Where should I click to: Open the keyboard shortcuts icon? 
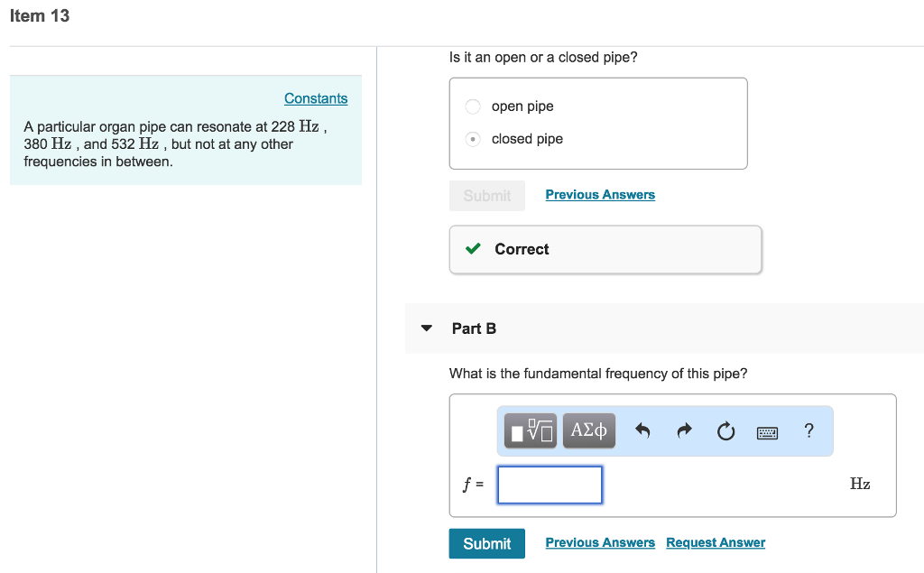click(x=766, y=431)
